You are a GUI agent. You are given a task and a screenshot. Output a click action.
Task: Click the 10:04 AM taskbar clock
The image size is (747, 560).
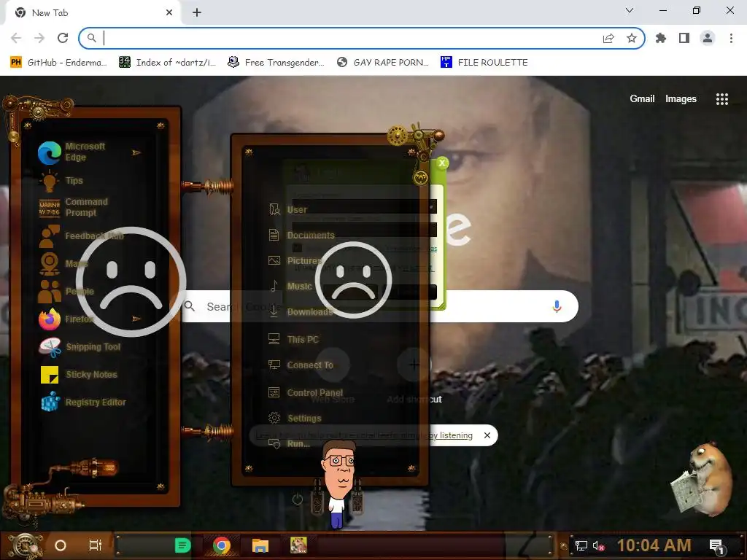pyautogui.click(x=654, y=545)
